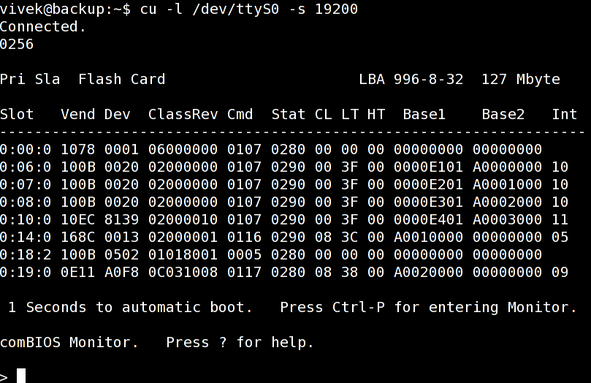Click the 'Int' column header
This screenshot has height=383, width=591.
[564, 114]
